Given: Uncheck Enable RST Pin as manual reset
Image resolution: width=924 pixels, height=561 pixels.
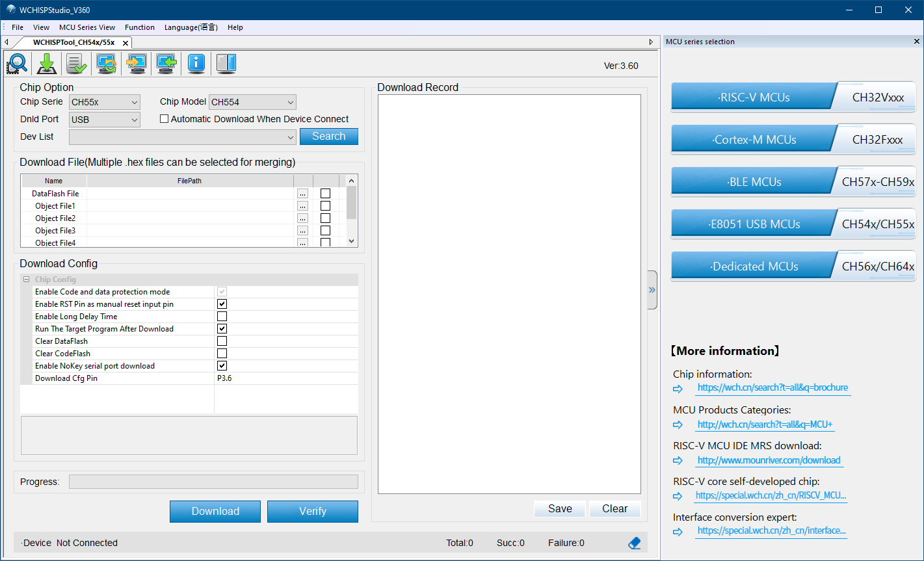Looking at the screenshot, I should point(222,304).
